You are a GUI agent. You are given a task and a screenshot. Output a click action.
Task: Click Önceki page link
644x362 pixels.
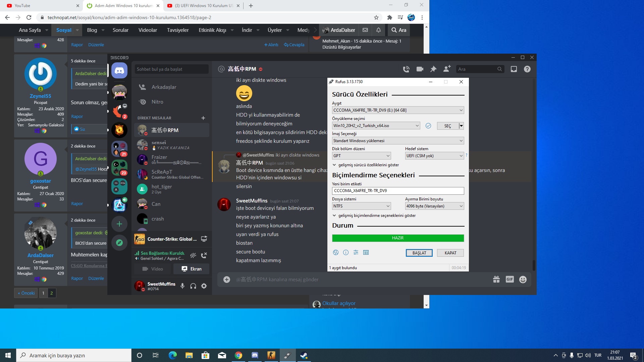pyautogui.click(x=26, y=293)
